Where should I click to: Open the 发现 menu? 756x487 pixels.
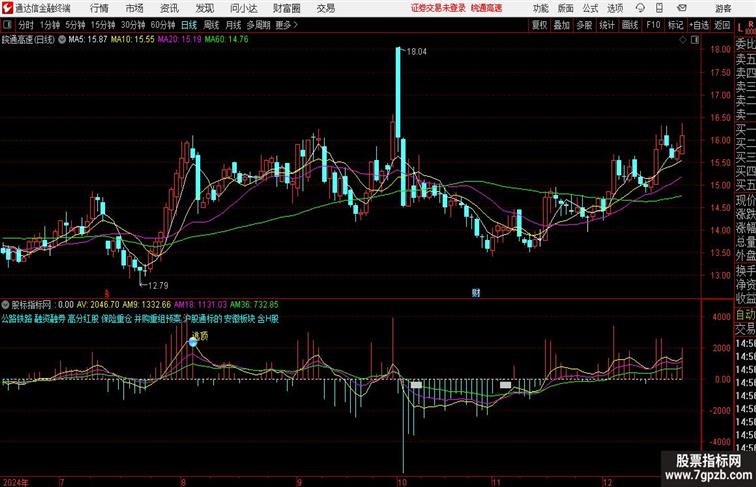(x=204, y=8)
